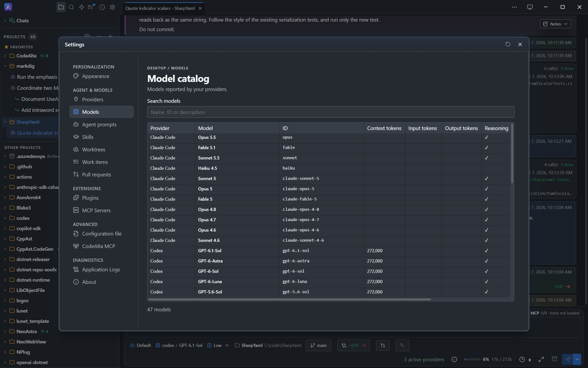The width and height of the screenshot is (588, 368).
Task: Close the Quote indicator scalars tab
Action: 200,8
